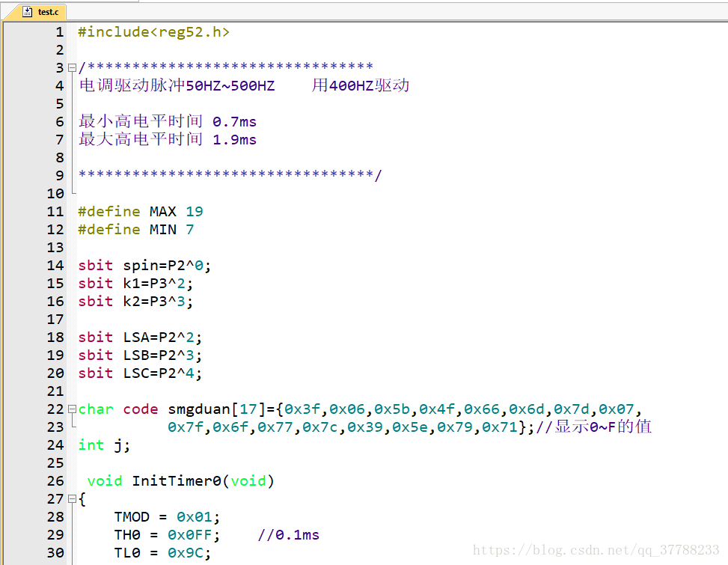
Task: Click the code keyword on line 22
Action: pos(141,409)
